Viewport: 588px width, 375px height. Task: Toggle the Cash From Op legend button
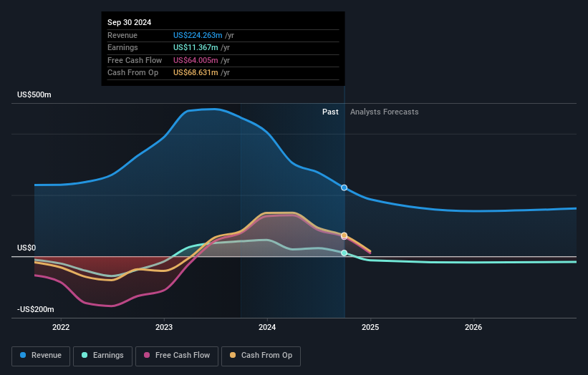point(261,356)
